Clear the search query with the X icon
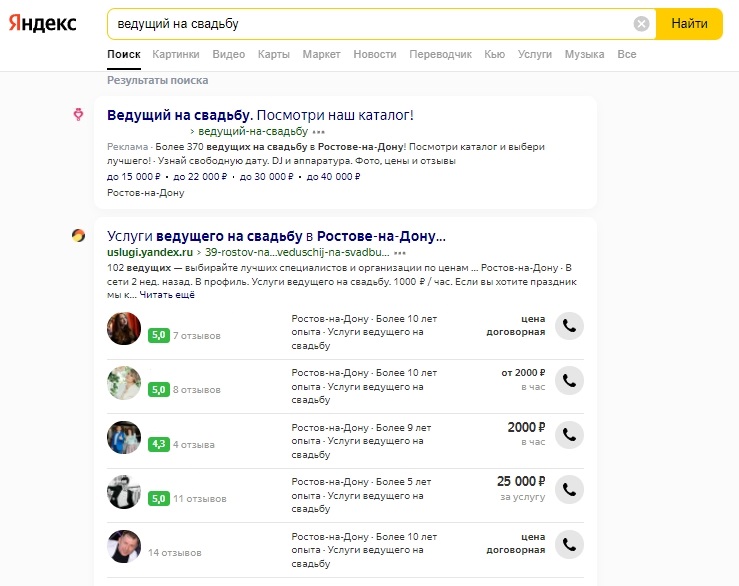 (641, 24)
